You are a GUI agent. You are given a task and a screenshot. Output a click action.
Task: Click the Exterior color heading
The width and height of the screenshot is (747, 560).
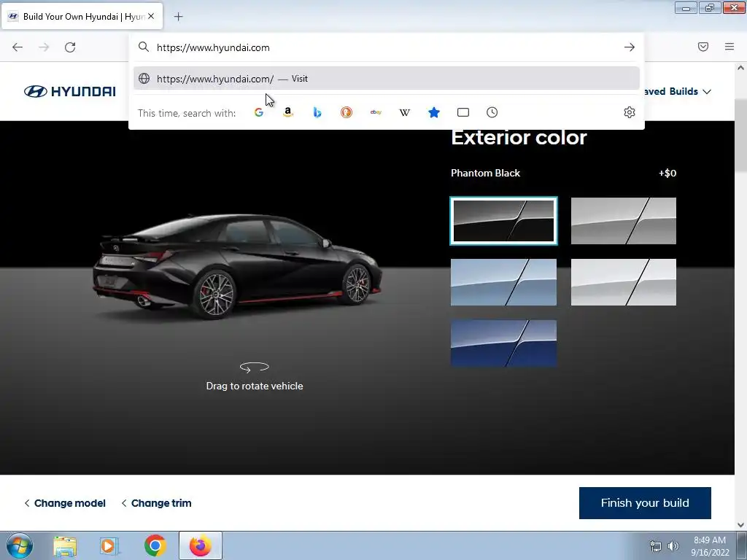pos(519,138)
